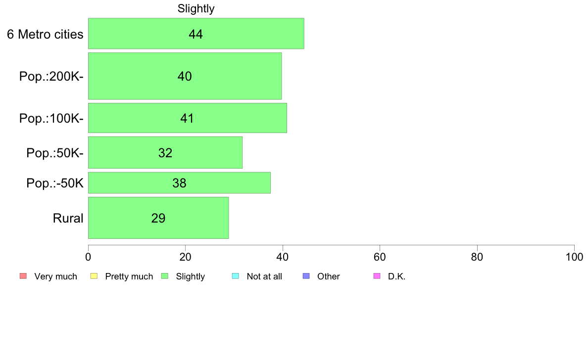Select the 6 Metro cities bar showing 44

[196, 33]
